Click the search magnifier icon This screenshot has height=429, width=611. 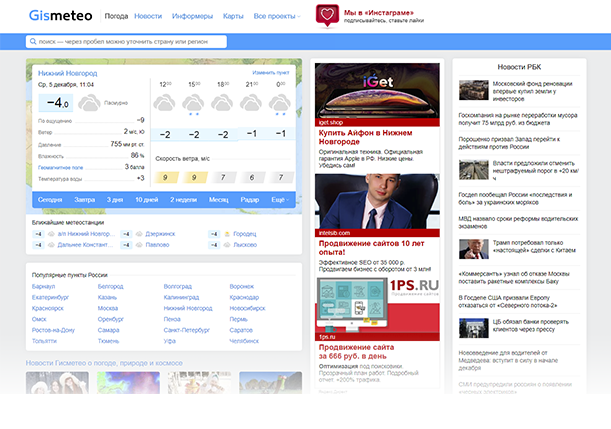click(32, 42)
